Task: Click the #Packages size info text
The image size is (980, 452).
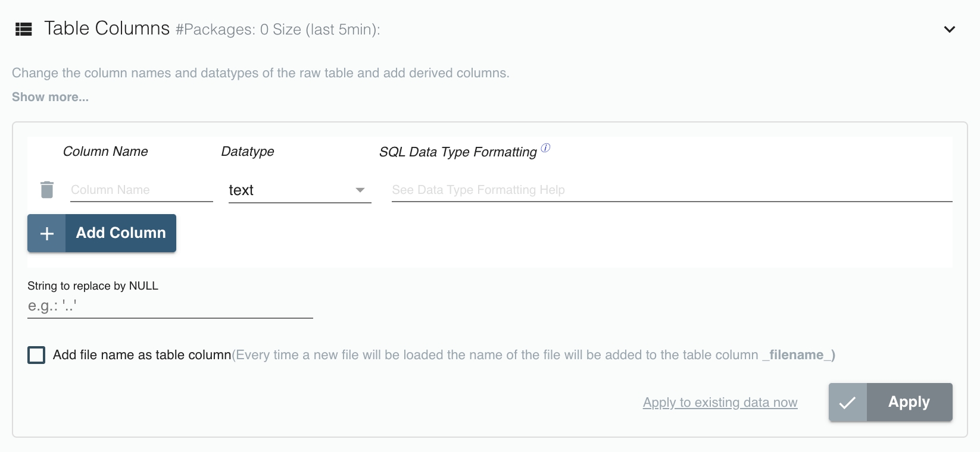Action: click(277, 30)
